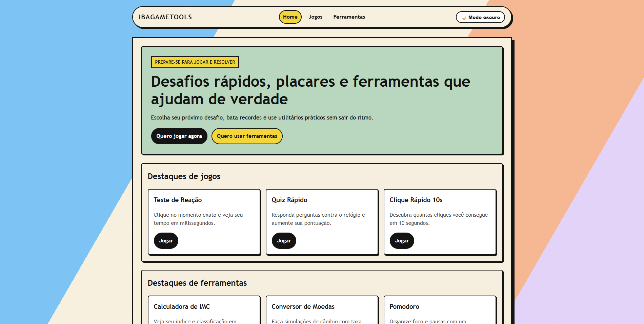
Task: Open the Quiz Rápido card title
Action: click(x=288, y=200)
